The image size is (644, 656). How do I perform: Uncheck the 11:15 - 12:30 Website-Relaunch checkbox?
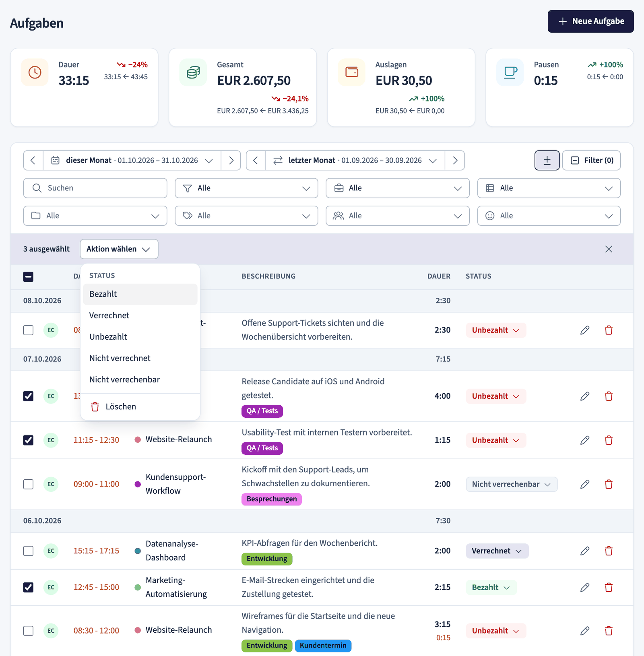click(28, 440)
